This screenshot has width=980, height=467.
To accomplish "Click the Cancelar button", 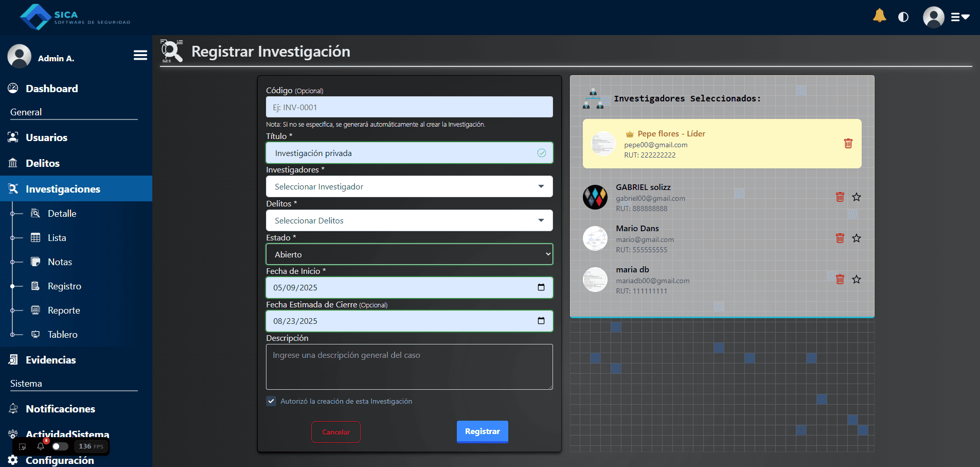I will tap(335, 431).
